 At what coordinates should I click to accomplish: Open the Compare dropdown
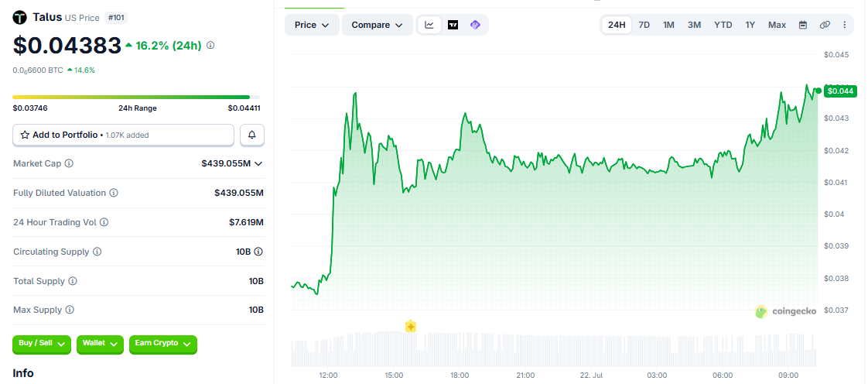point(377,25)
